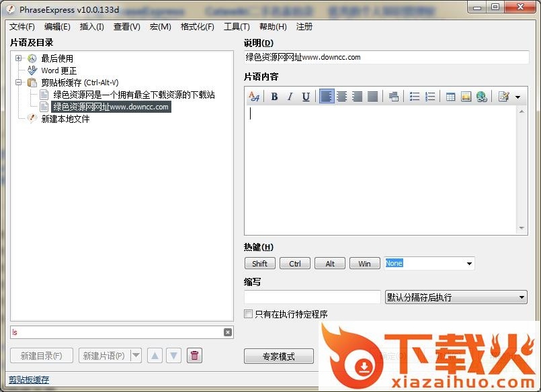Select the Word 更正 tree item
Viewport: 541px width, 392px height.
(59, 70)
